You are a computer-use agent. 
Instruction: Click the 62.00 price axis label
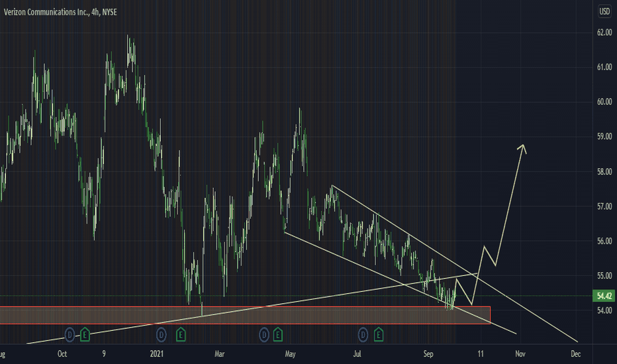pos(604,32)
